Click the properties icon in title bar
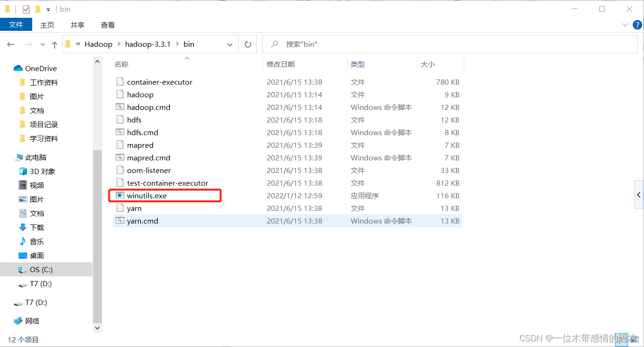 point(26,9)
